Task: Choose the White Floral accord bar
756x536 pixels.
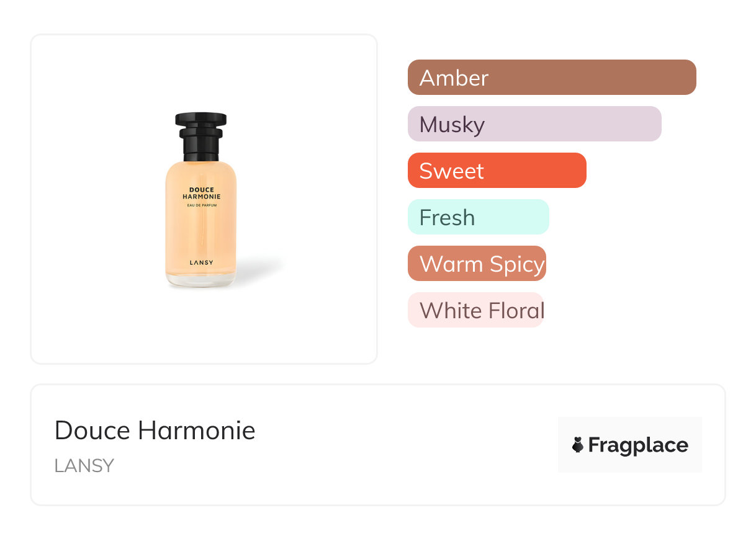Action: [475, 310]
